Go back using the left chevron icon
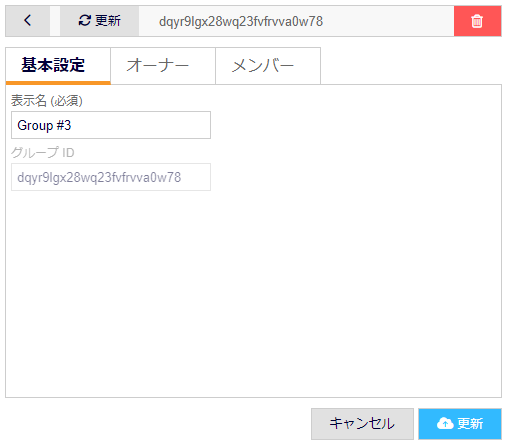This screenshot has width=507, height=445. 28,21
